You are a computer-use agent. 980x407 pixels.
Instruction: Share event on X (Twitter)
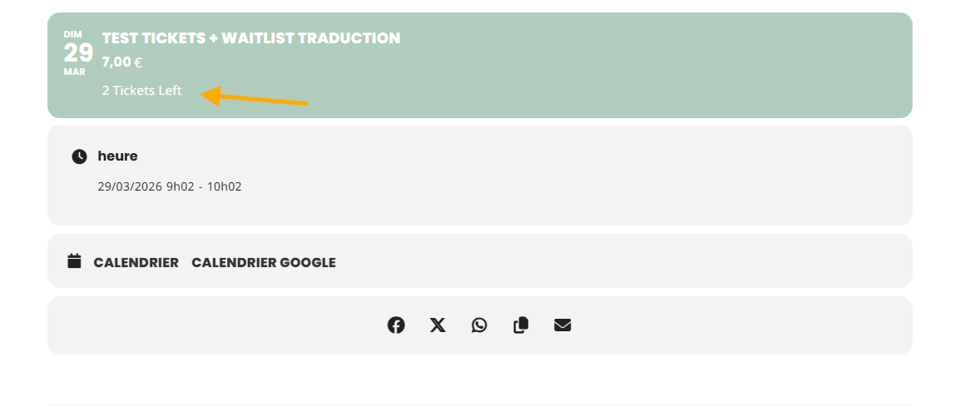click(438, 325)
